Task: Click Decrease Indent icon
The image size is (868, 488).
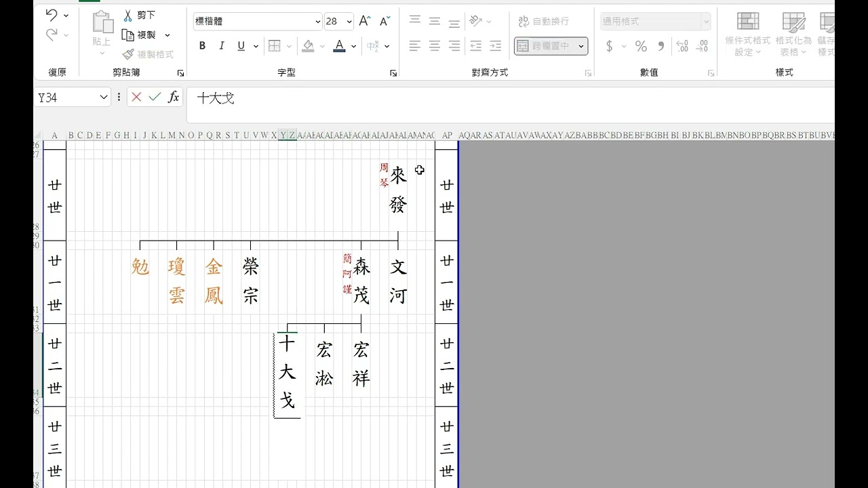Action: [x=476, y=46]
